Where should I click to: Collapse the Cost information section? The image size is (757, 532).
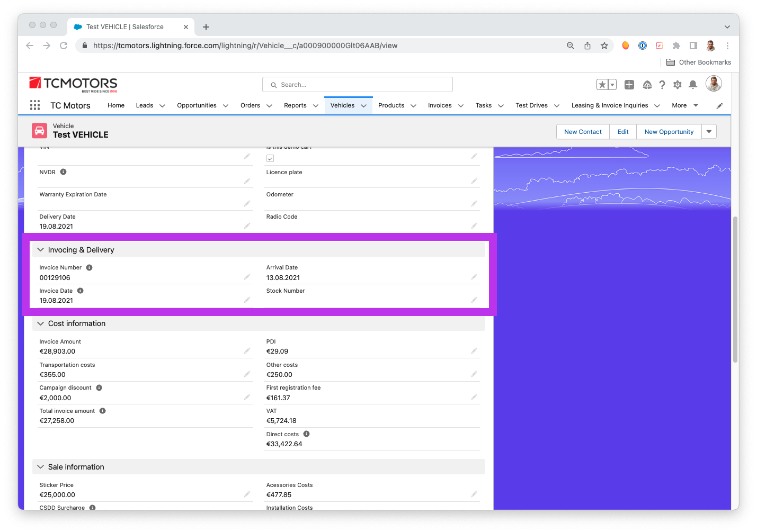click(x=41, y=323)
